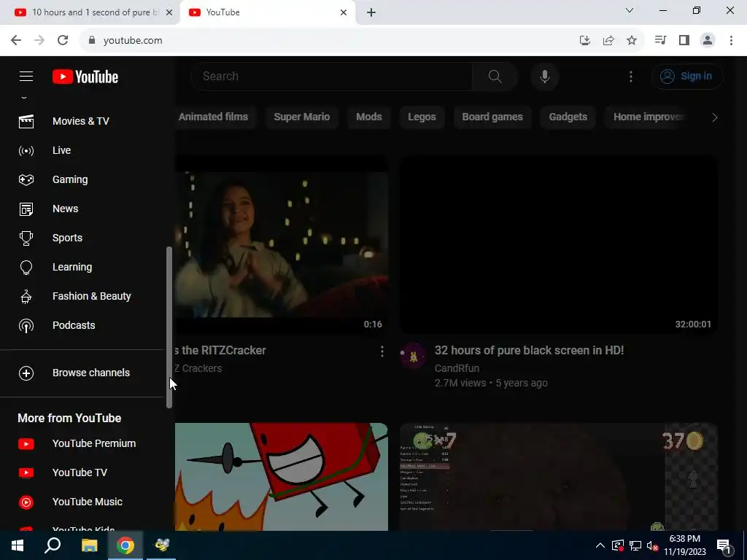Open Movies & TV clapperboard icon
The width and height of the screenshot is (747, 560).
click(26, 122)
